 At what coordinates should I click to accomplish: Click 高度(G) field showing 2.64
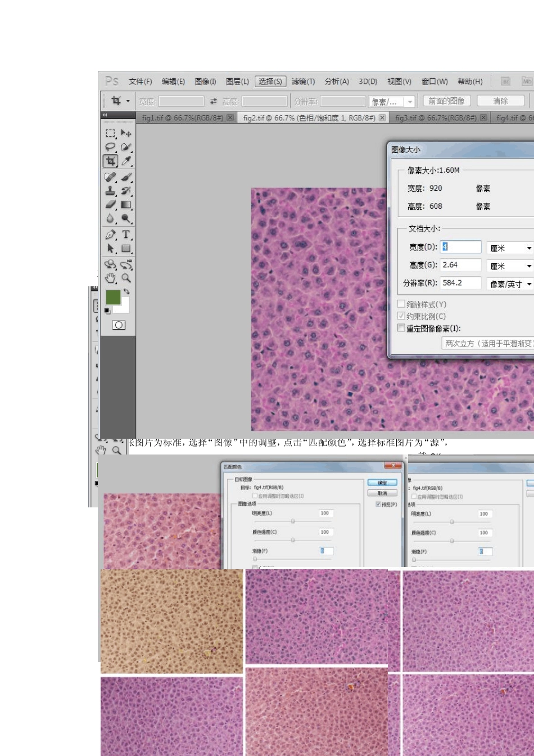pos(461,265)
